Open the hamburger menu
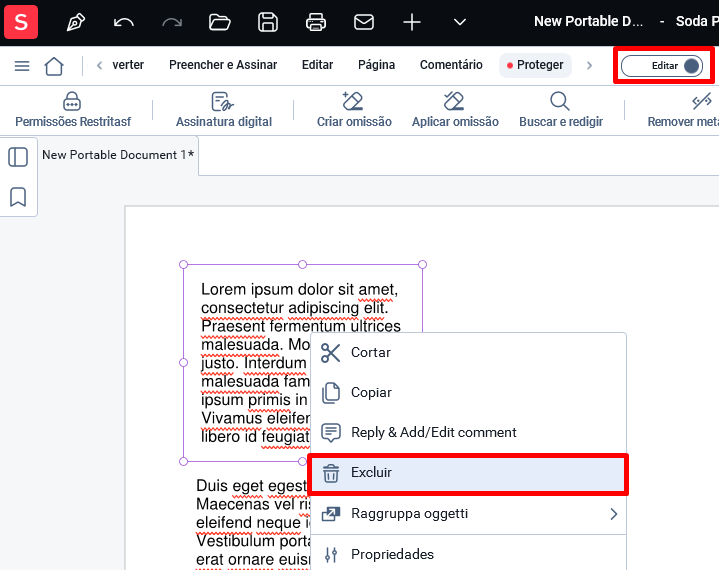Viewport: 719px width, 570px height. point(22,66)
